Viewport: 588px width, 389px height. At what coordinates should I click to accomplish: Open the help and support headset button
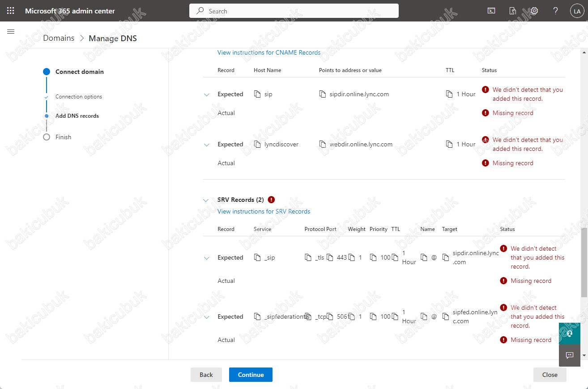click(570, 333)
